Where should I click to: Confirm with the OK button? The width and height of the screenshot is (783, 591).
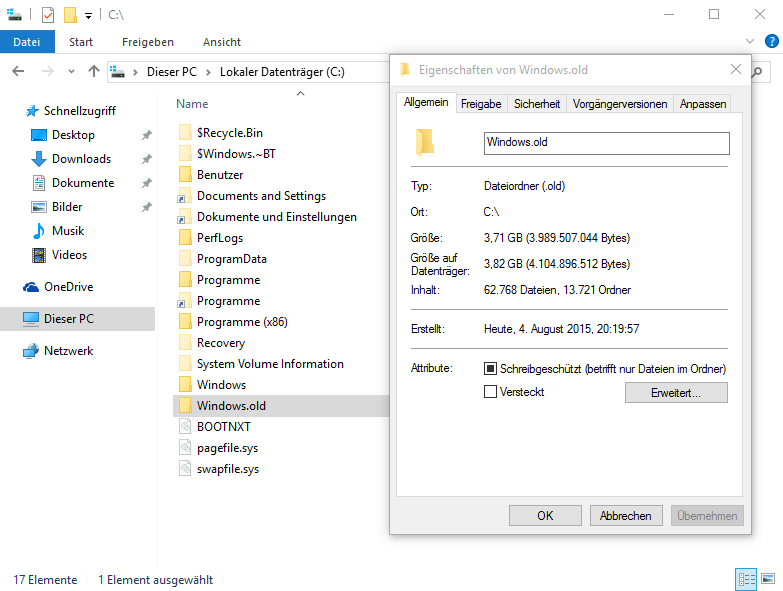(x=545, y=516)
